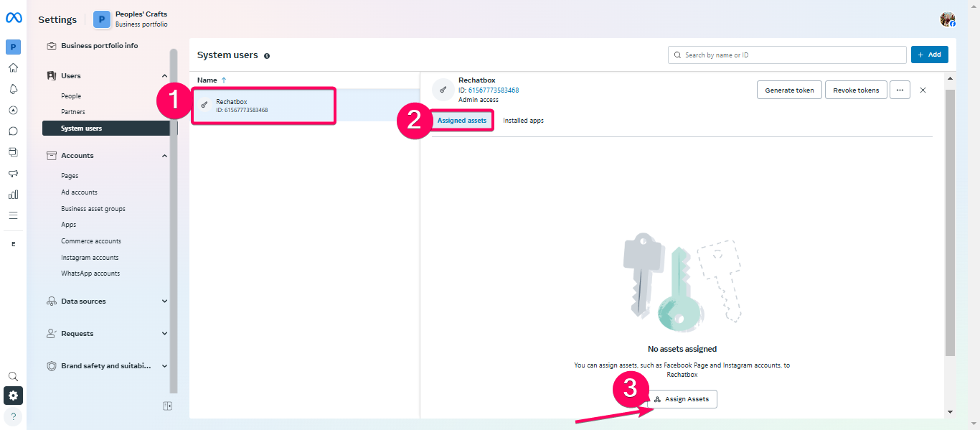Switch to Installed apps tab
Viewport: 980px width, 430px height.
523,121
